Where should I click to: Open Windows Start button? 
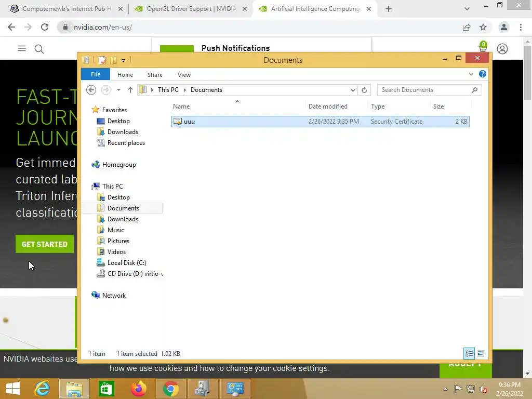[x=13, y=389]
